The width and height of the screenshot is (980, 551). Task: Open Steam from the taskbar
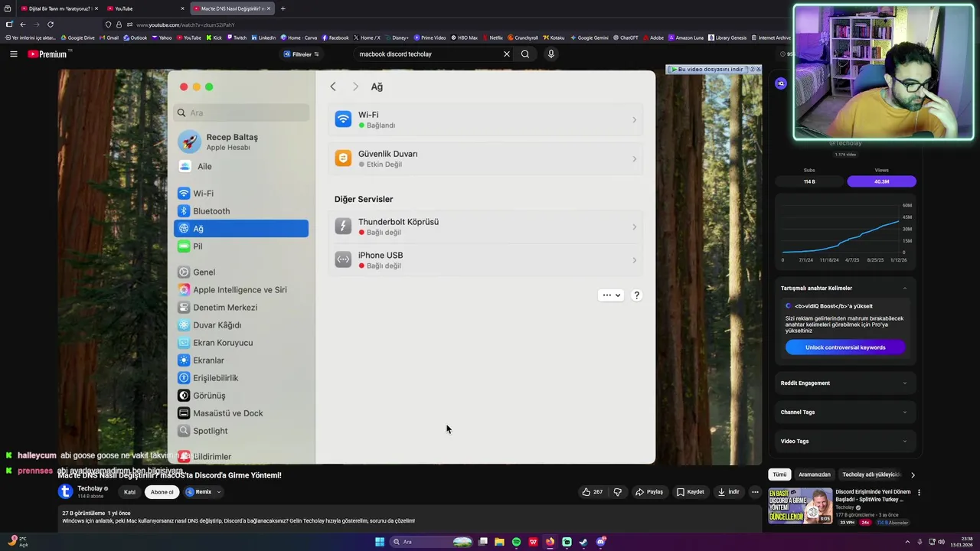pos(583,542)
